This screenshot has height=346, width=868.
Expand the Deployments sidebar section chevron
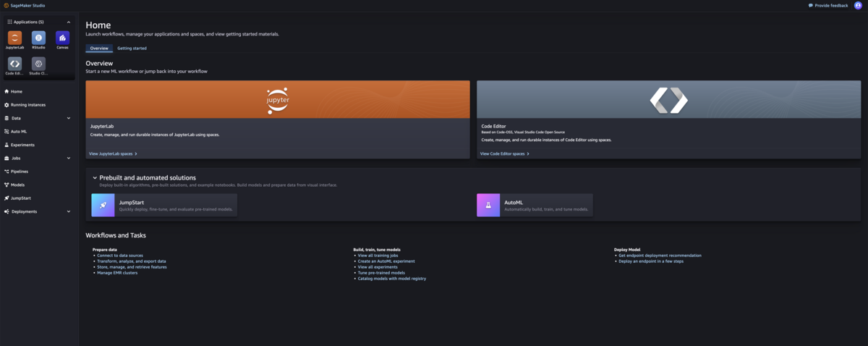tap(69, 211)
